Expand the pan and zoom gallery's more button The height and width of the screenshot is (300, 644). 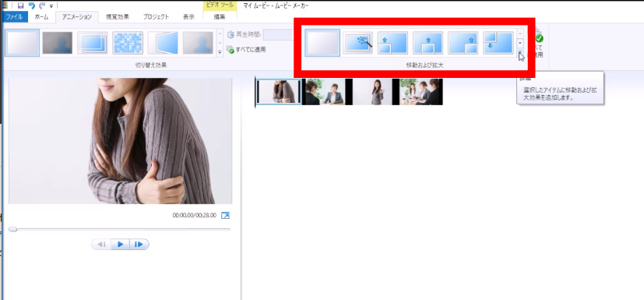[520, 52]
